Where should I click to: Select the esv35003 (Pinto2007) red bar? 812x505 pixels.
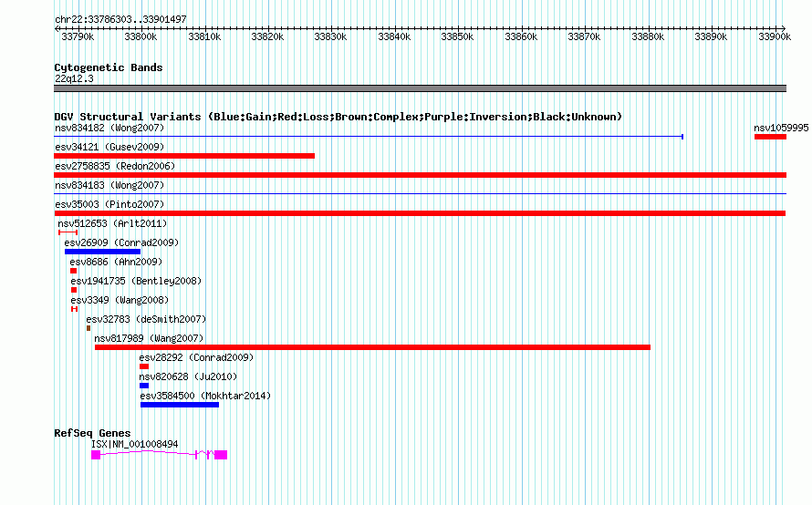pos(420,213)
